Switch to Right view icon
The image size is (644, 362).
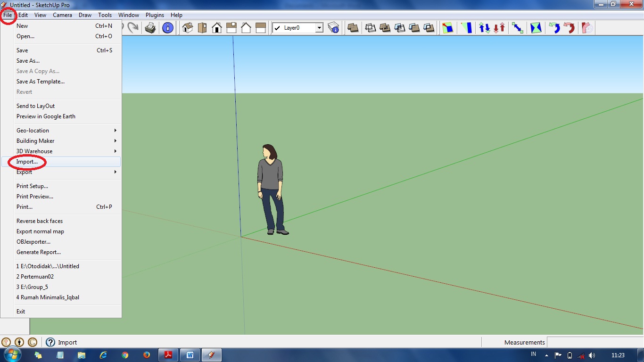[x=231, y=28]
